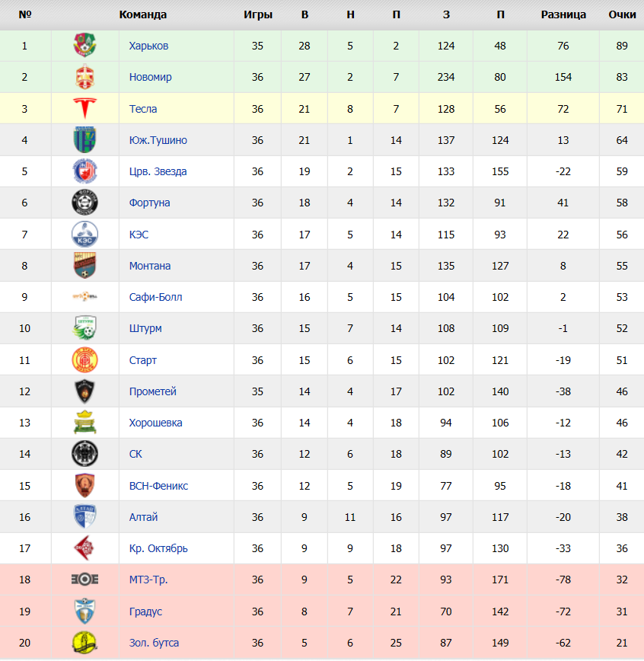Click the МТЗ-Тр. gear logo icon

(x=84, y=580)
